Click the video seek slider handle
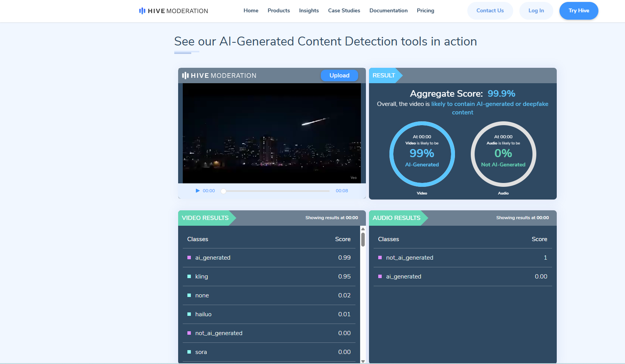 [223, 191]
